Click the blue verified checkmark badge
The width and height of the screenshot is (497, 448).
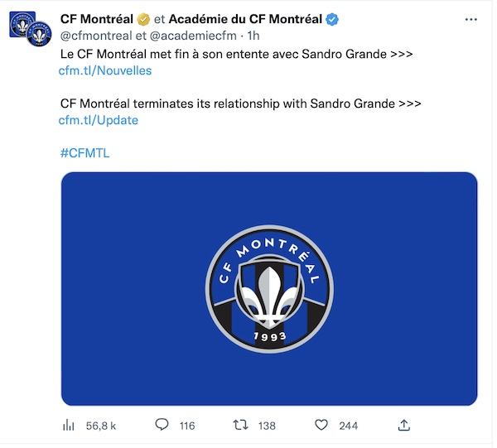pos(332,20)
